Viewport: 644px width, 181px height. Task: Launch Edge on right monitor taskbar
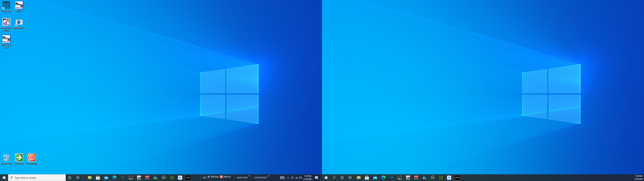pyautogui.click(x=383, y=177)
